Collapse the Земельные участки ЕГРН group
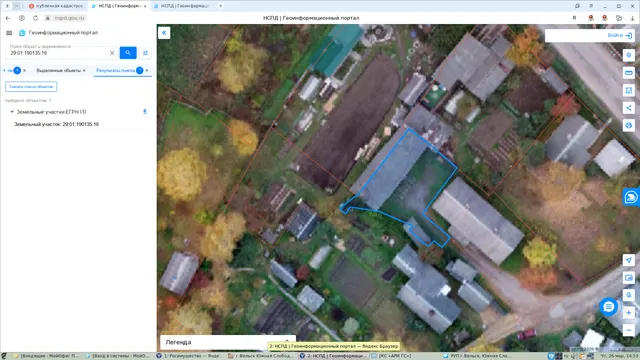 [x=12, y=111]
